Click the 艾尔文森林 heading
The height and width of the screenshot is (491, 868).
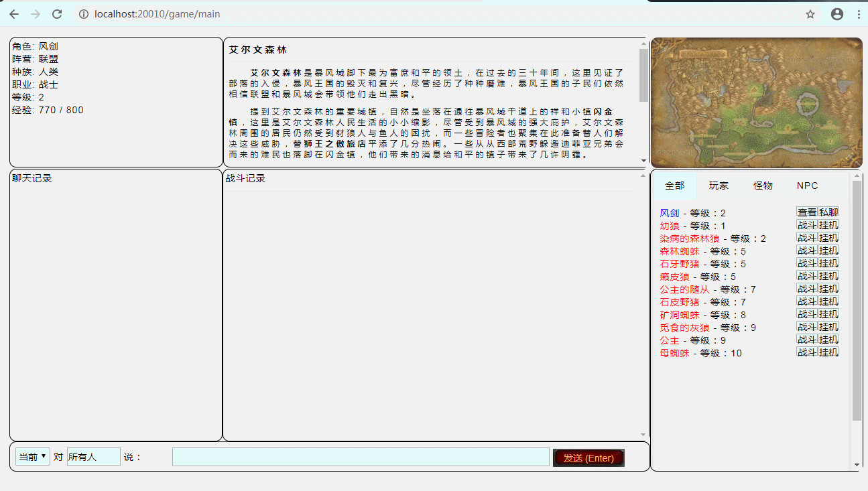[258, 50]
